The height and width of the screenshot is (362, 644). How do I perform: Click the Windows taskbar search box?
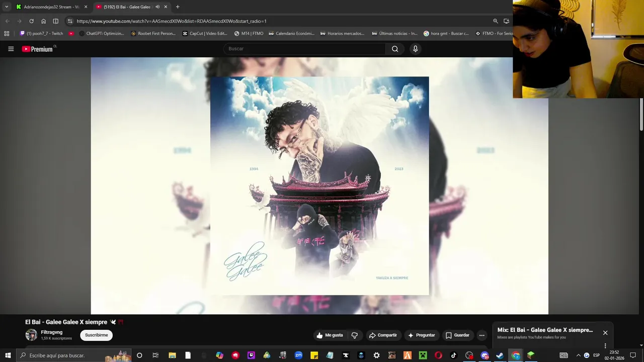point(73,355)
